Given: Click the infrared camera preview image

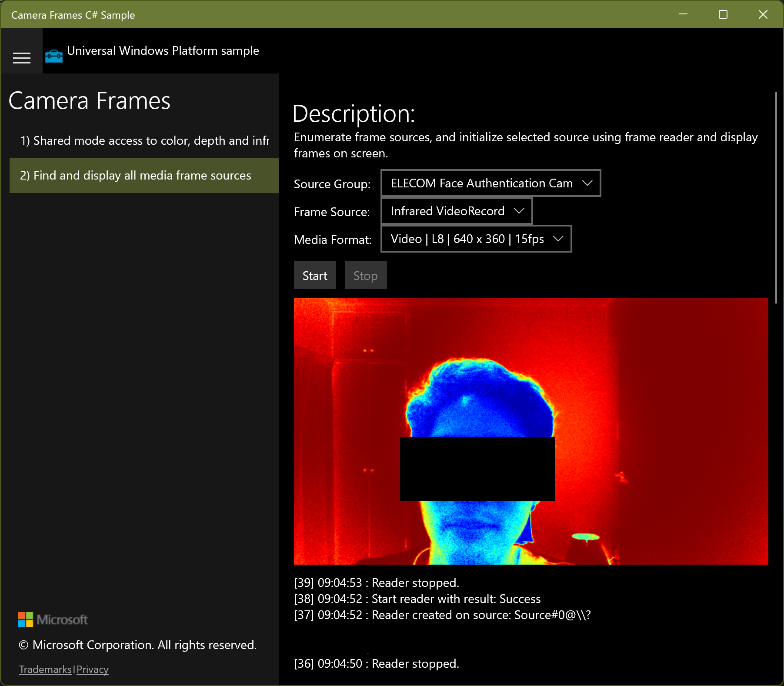Looking at the screenshot, I should coord(531,431).
